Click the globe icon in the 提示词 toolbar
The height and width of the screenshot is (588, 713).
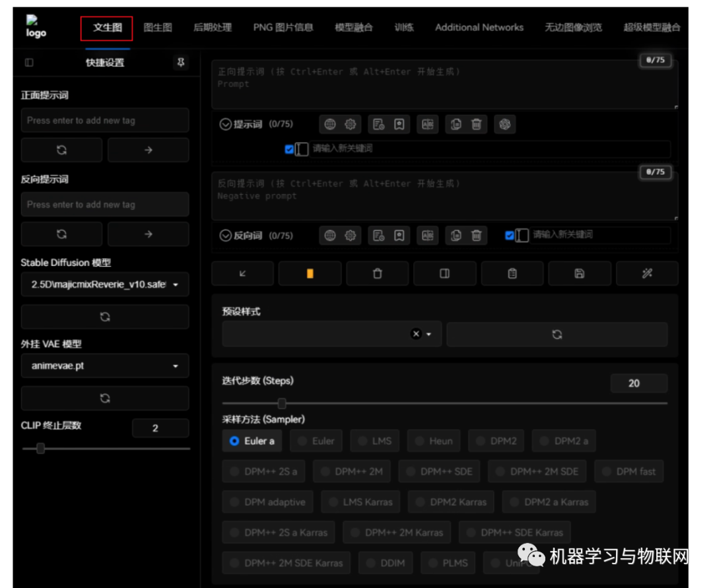(330, 124)
